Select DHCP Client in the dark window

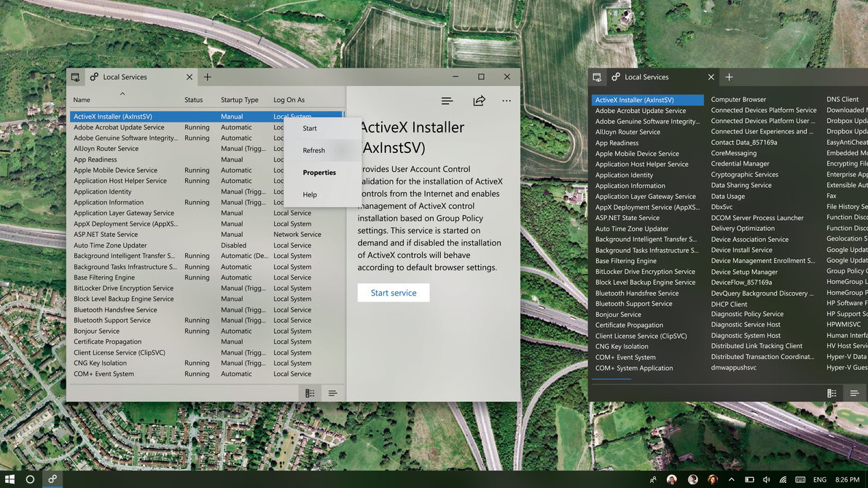pos(729,304)
